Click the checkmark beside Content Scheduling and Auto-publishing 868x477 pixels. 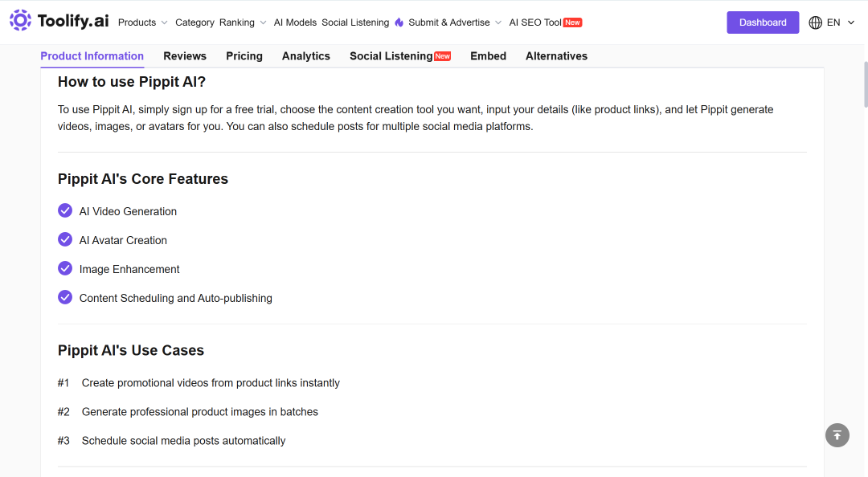[65, 297]
